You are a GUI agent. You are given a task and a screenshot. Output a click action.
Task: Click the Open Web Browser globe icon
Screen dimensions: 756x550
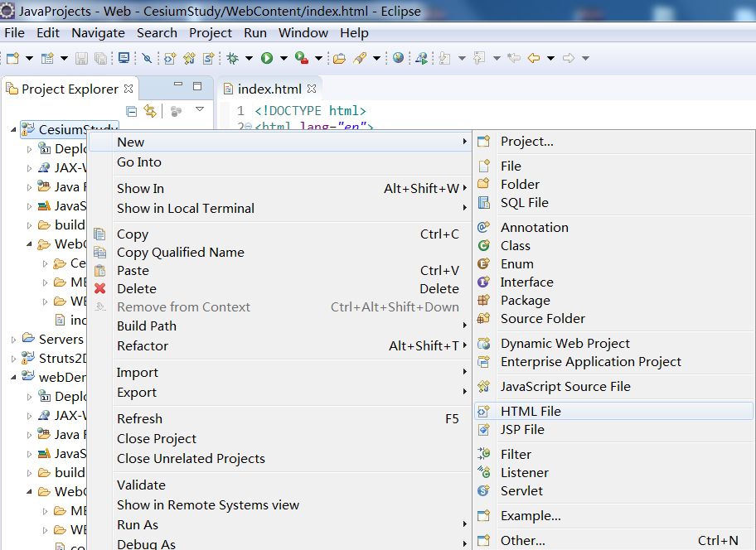click(x=398, y=58)
